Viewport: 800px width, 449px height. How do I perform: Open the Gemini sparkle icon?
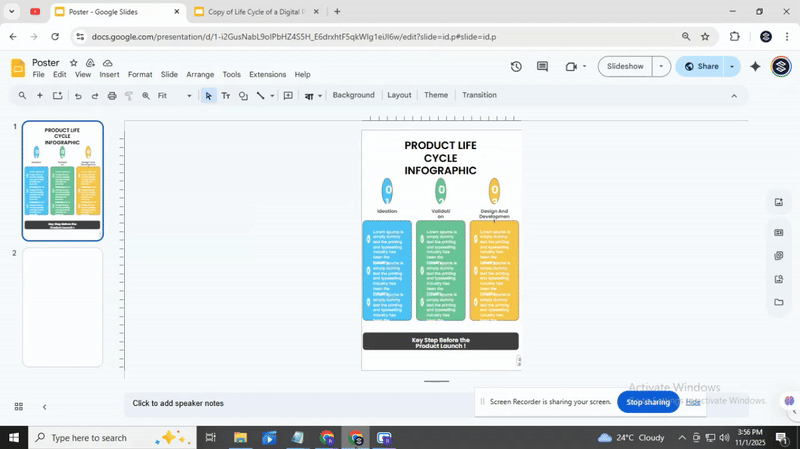tap(755, 67)
